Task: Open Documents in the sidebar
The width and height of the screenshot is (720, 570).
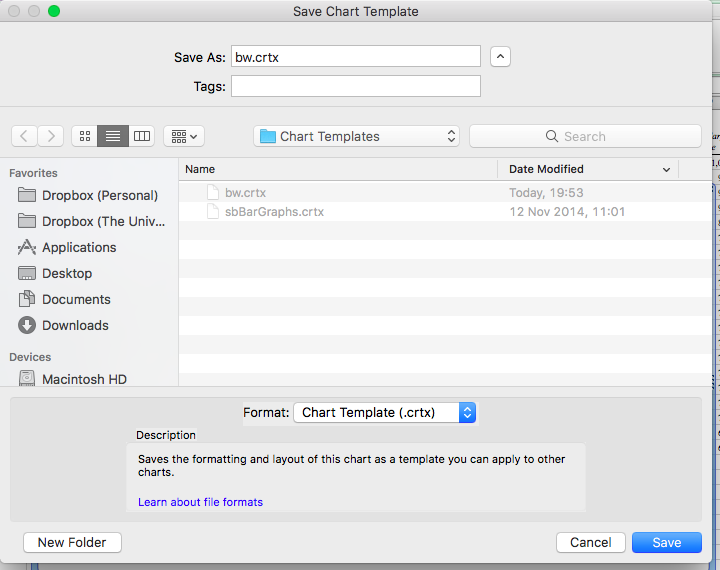Action: (76, 299)
